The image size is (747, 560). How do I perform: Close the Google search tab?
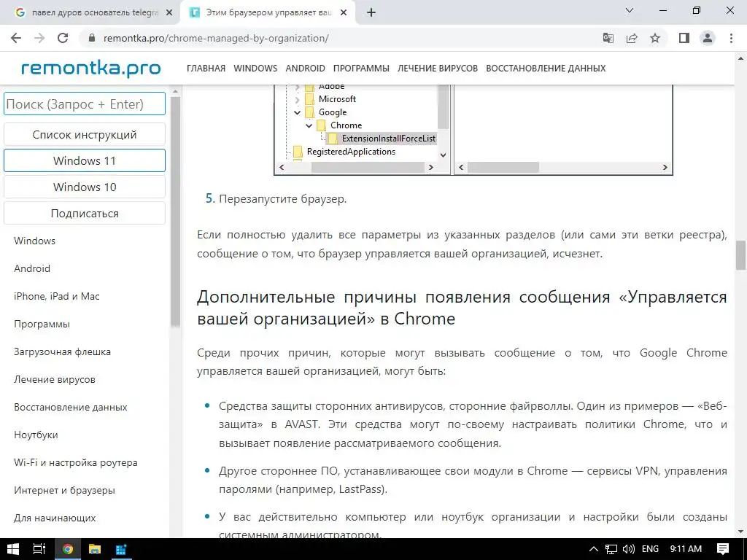[x=169, y=13]
